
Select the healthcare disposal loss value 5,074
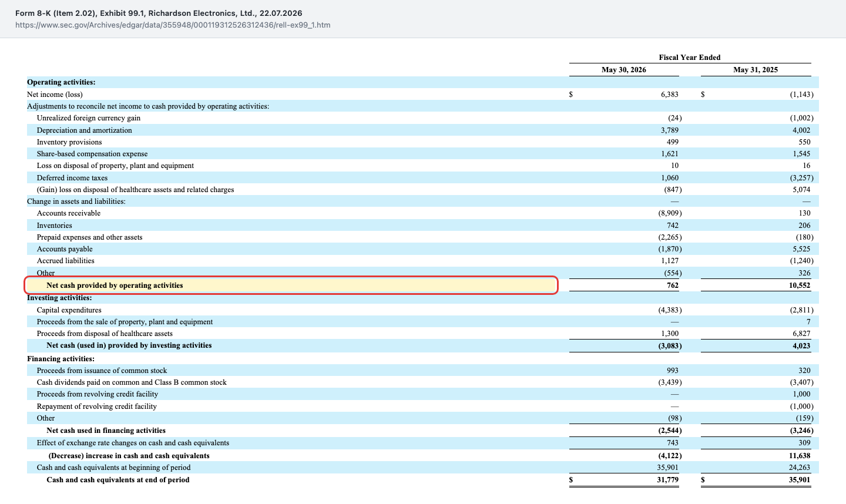tap(801, 190)
